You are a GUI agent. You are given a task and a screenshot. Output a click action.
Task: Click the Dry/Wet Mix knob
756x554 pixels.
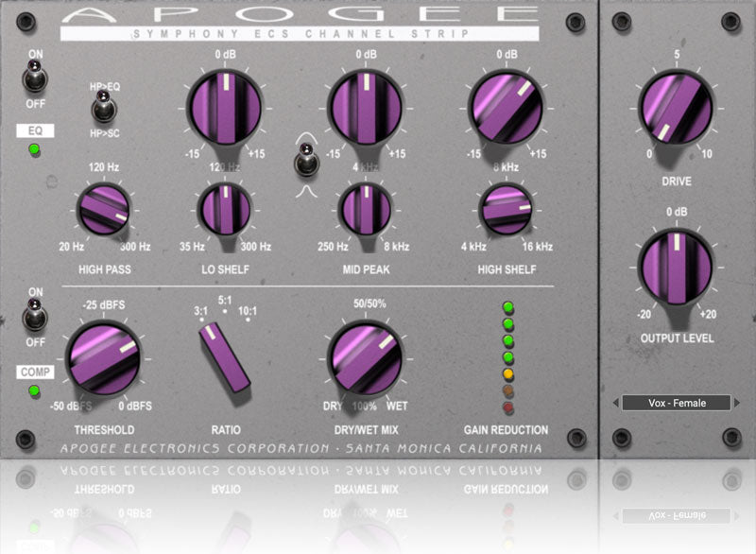[366, 358]
